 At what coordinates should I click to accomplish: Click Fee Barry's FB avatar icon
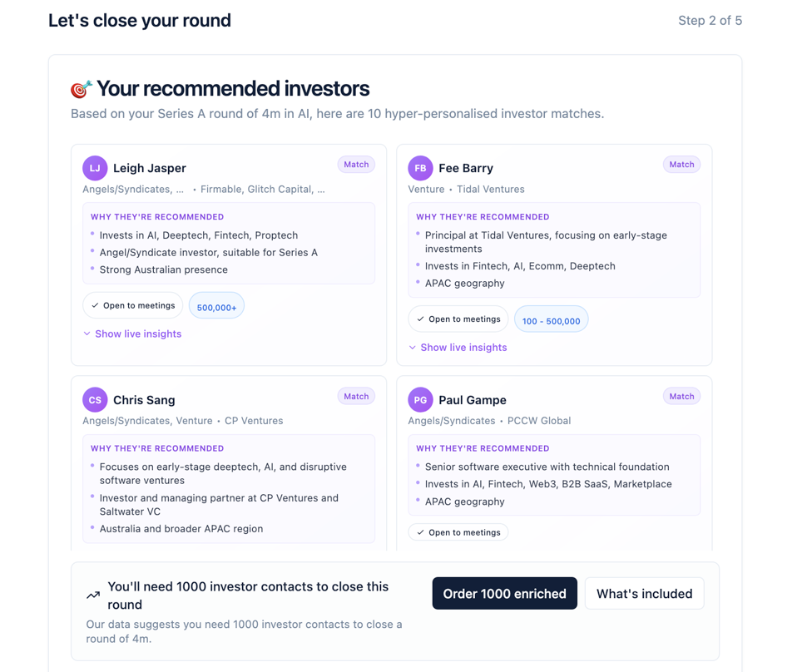[x=420, y=168]
